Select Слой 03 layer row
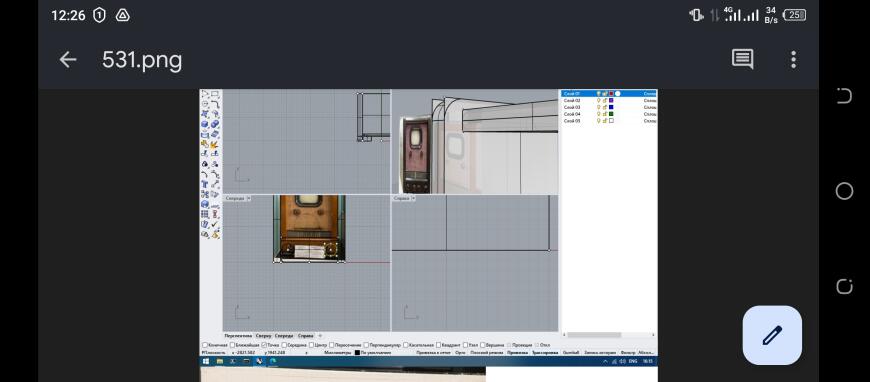The image size is (870, 382). (609, 107)
